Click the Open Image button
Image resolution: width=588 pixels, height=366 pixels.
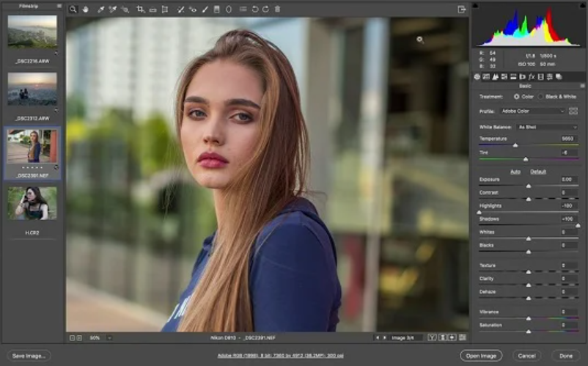(x=481, y=356)
